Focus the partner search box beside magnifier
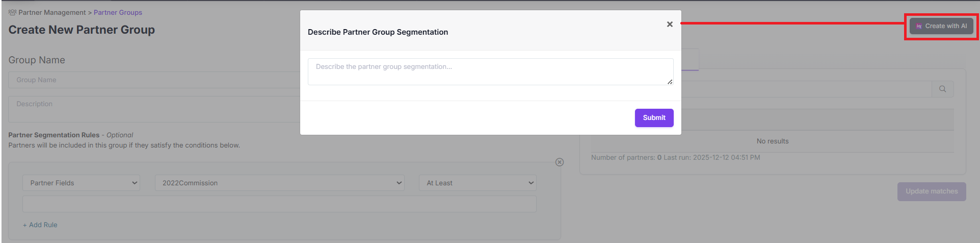 coord(805,89)
